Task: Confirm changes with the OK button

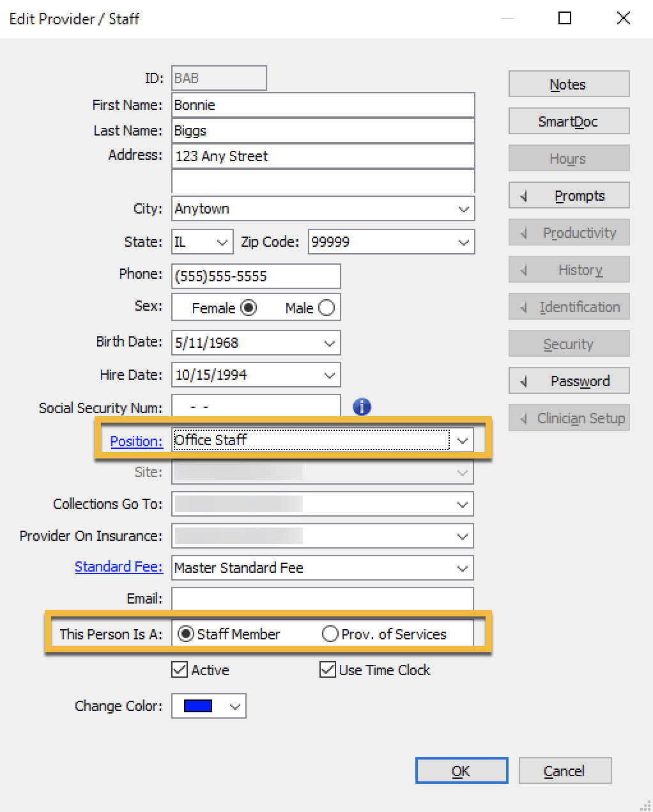Action: [x=461, y=770]
